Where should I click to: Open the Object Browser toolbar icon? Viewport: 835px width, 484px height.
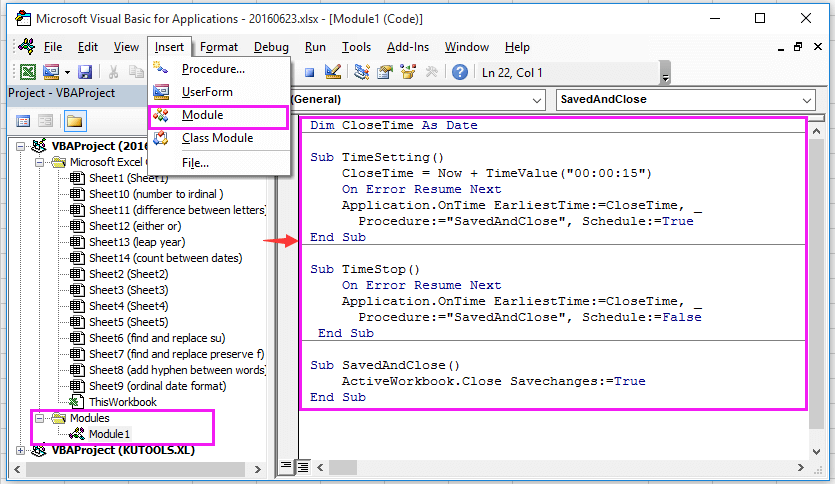point(408,72)
